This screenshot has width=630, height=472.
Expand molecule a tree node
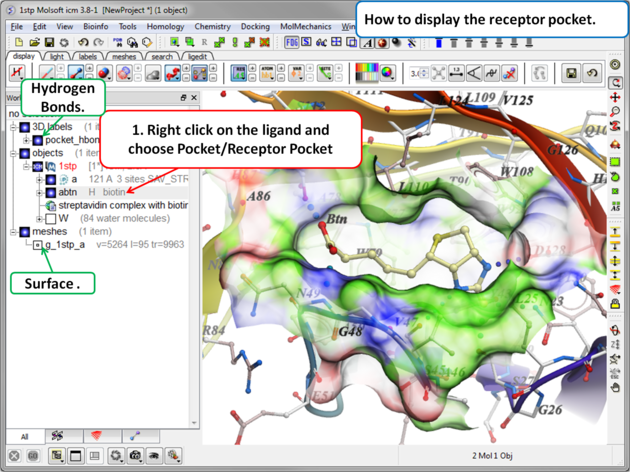(x=39, y=180)
